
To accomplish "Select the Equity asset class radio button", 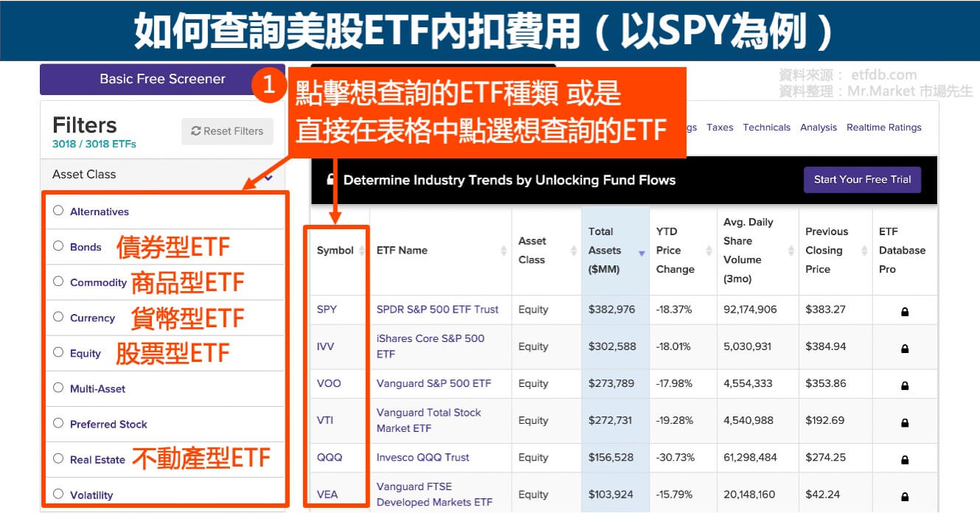I will [x=58, y=352].
